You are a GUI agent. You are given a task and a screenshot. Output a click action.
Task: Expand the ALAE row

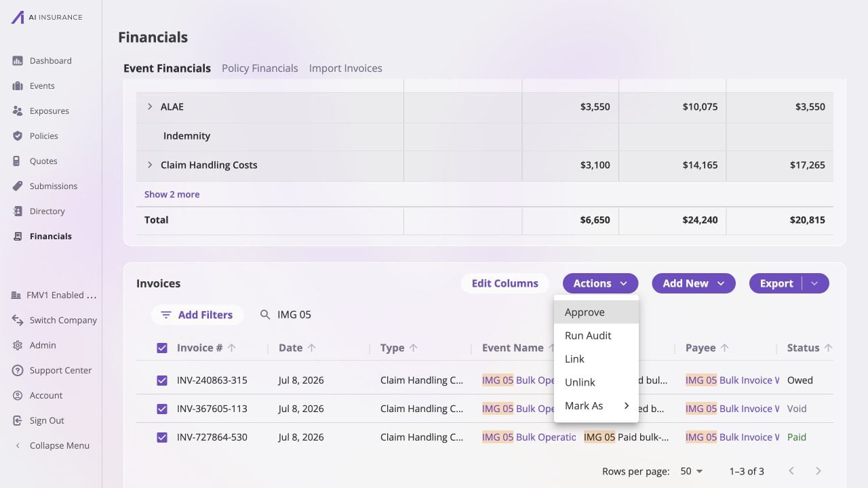pyautogui.click(x=150, y=107)
